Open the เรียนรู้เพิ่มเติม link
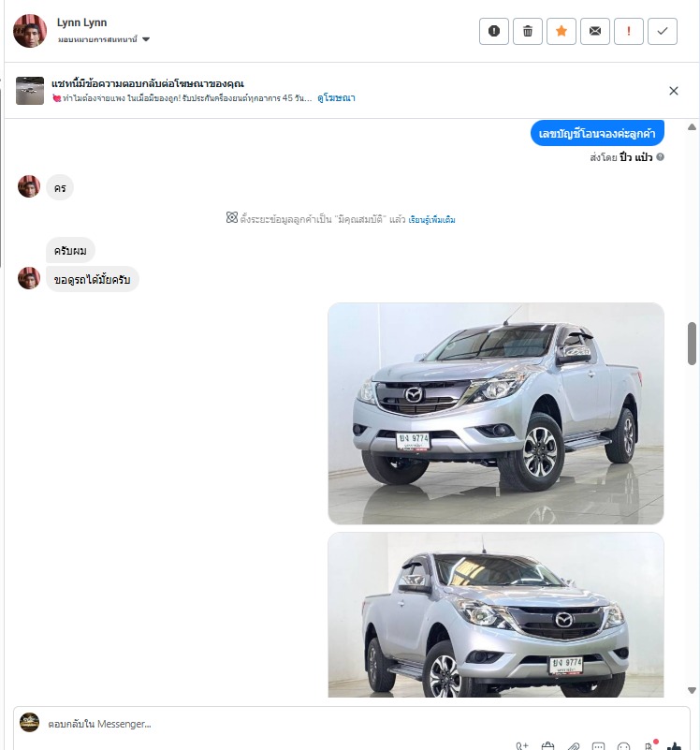Screen dimensions: 700x750 431,220
